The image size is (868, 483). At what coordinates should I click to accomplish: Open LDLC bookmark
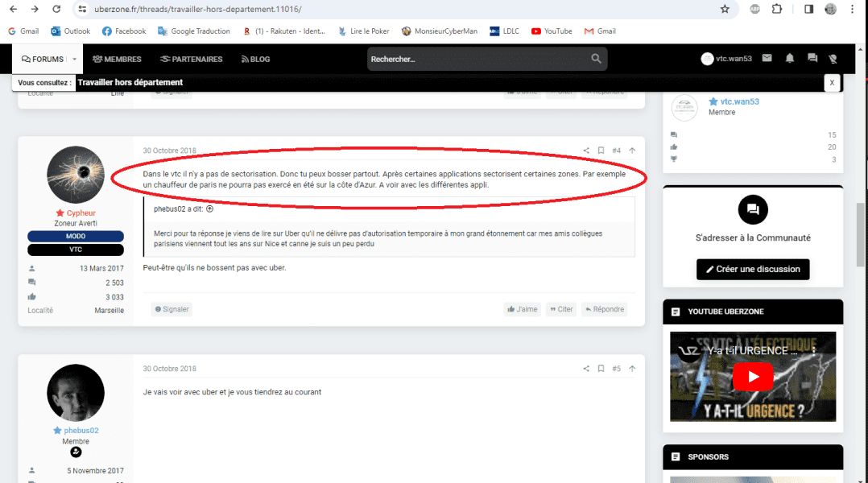pyautogui.click(x=504, y=31)
